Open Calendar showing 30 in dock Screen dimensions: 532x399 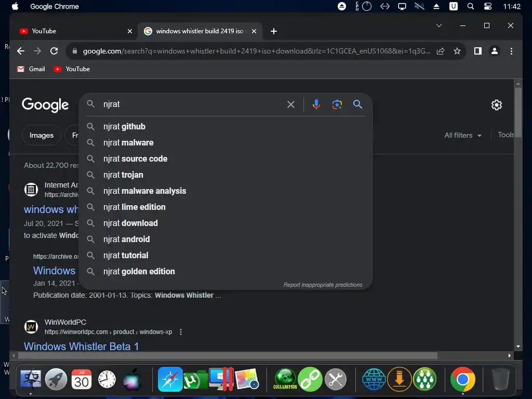pyautogui.click(x=82, y=379)
